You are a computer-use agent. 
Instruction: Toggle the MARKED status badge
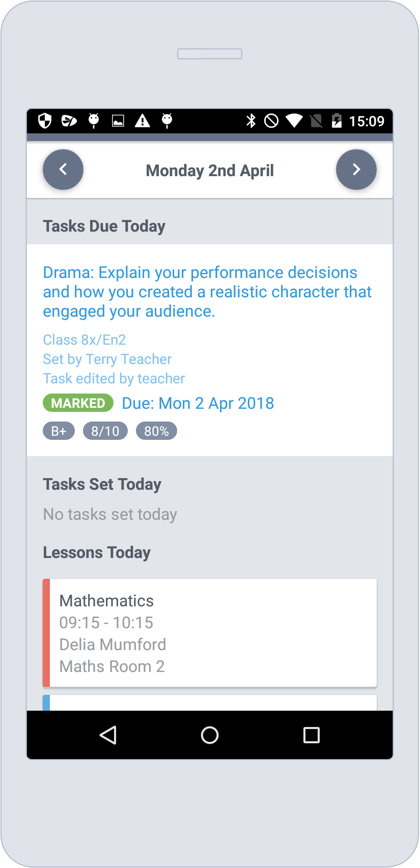pos(78,403)
